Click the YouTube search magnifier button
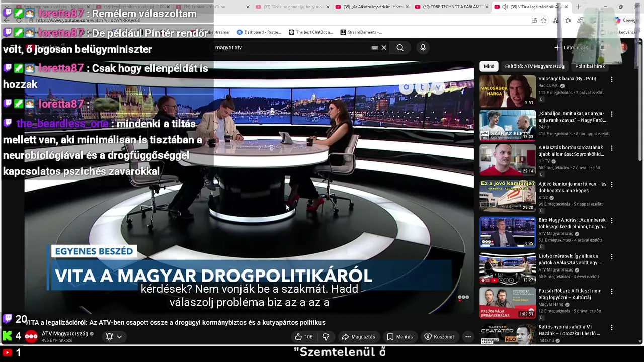The image size is (644, 362). point(400,47)
